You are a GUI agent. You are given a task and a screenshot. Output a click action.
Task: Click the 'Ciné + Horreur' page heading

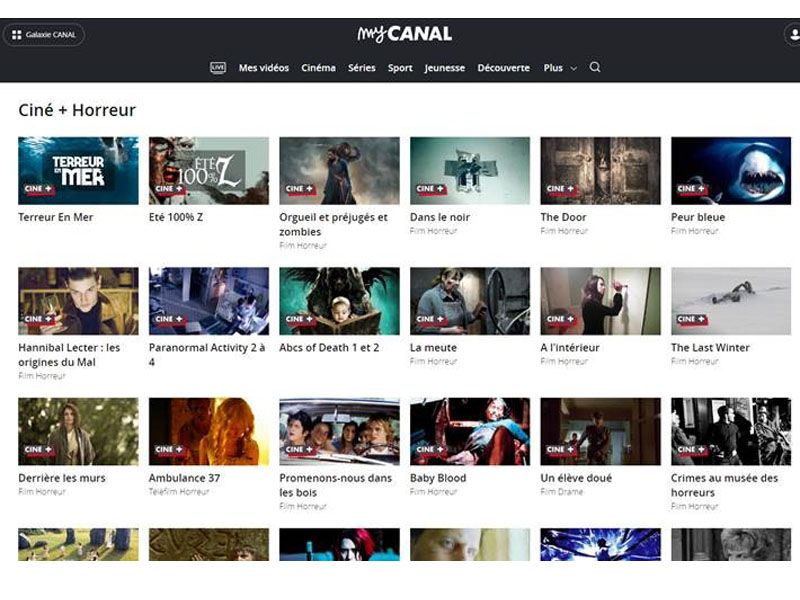(x=77, y=110)
